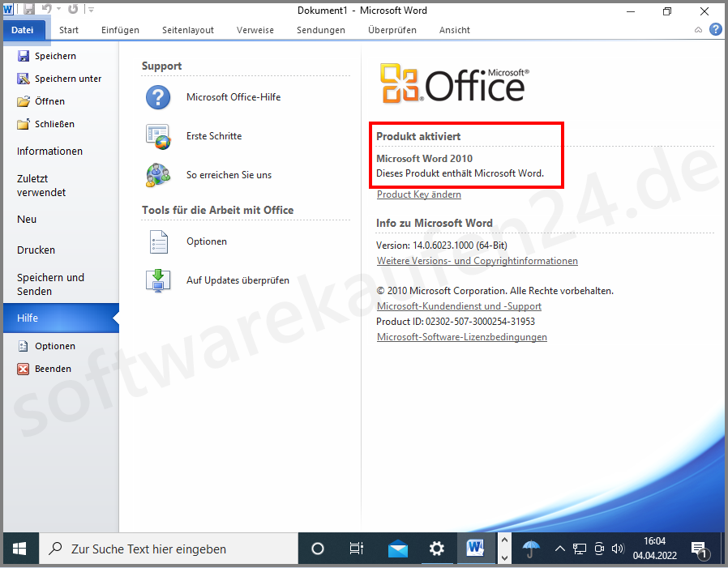Click the Datei ribbon tab
728x568 pixels.
(x=22, y=30)
